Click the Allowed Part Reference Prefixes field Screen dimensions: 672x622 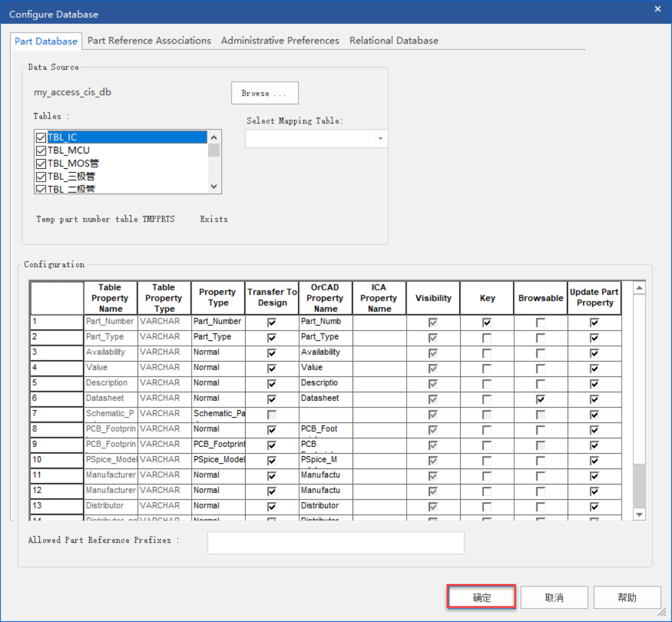[335, 543]
